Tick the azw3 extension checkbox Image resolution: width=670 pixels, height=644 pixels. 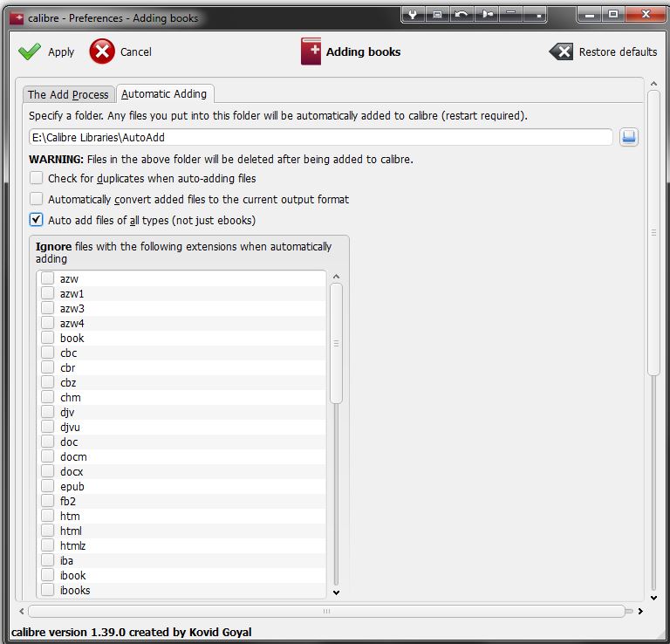click(x=47, y=308)
